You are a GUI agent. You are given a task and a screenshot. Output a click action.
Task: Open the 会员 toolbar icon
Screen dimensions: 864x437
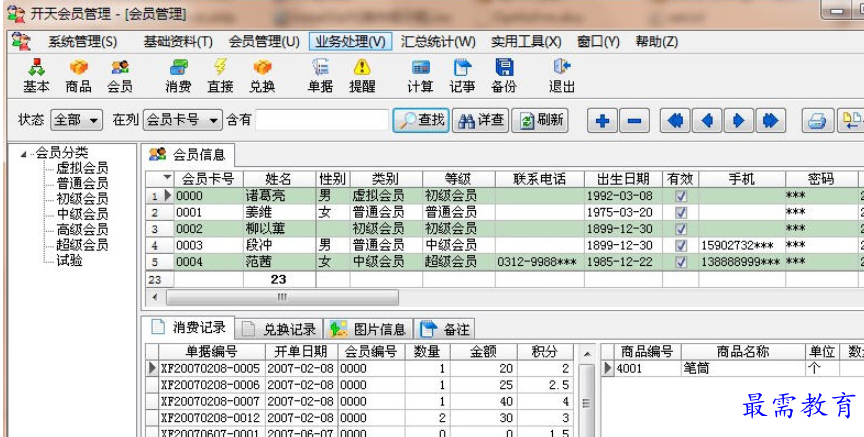[120, 76]
